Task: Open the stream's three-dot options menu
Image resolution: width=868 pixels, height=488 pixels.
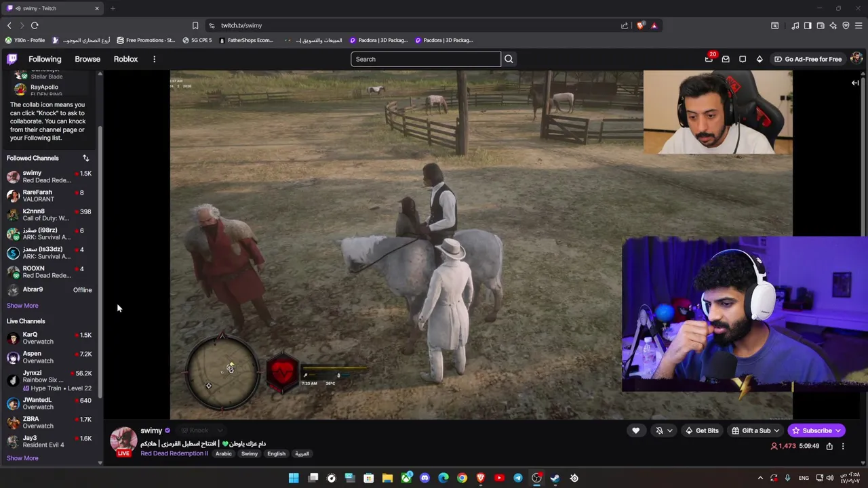Action: click(843, 446)
